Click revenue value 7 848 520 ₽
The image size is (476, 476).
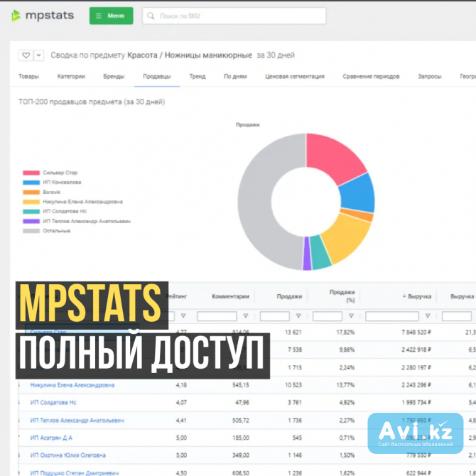coord(416,332)
